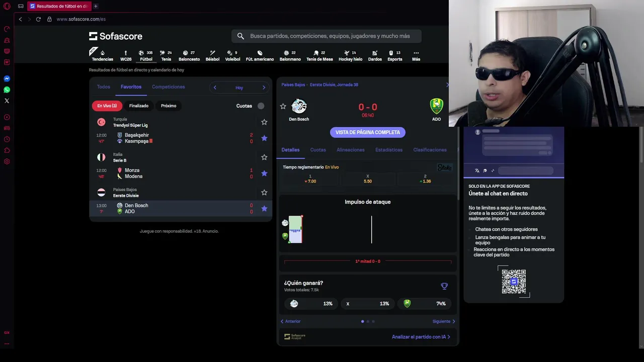
Task: Select Fút. americano sport
Action: tap(260, 55)
